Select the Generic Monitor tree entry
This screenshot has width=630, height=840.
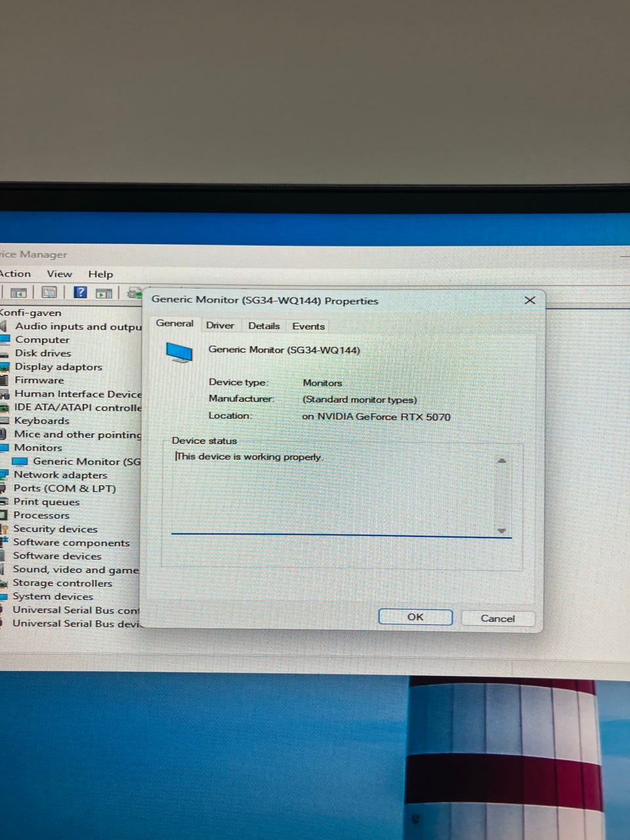pyautogui.click(x=87, y=461)
